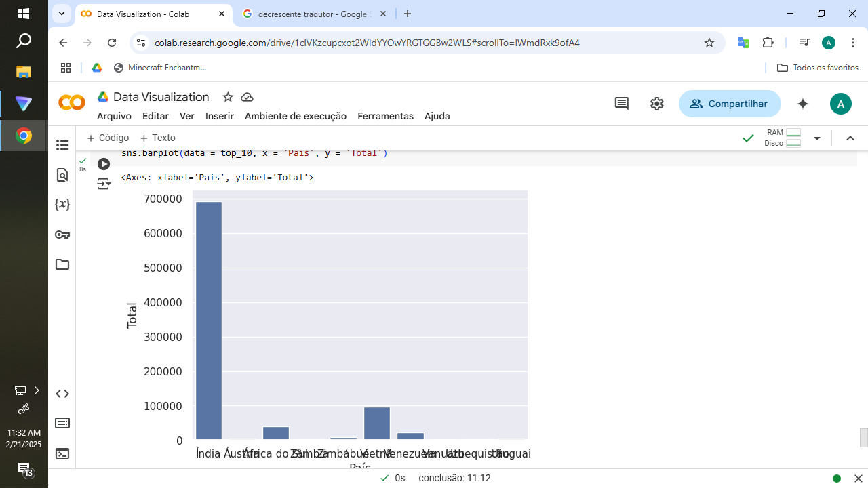Open a new browser tab
Viewport: 868px width, 488px height.
[x=407, y=14]
